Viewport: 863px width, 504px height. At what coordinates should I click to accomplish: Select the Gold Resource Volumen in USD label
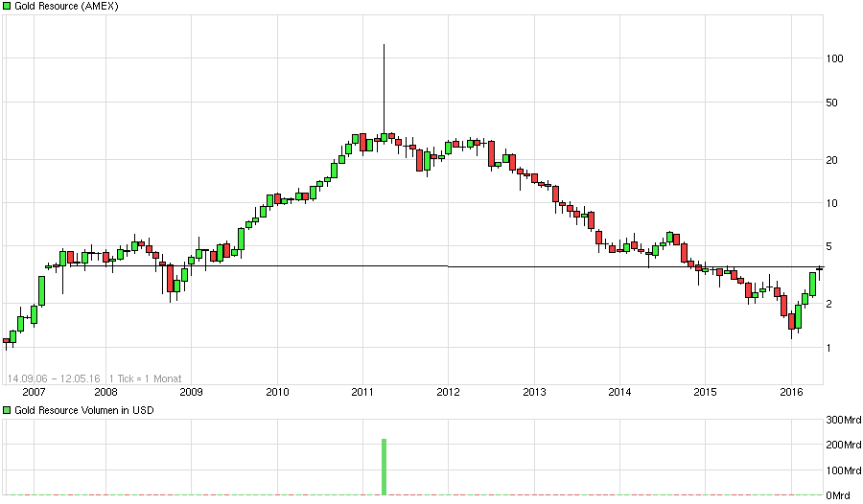[x=81, y=410]
